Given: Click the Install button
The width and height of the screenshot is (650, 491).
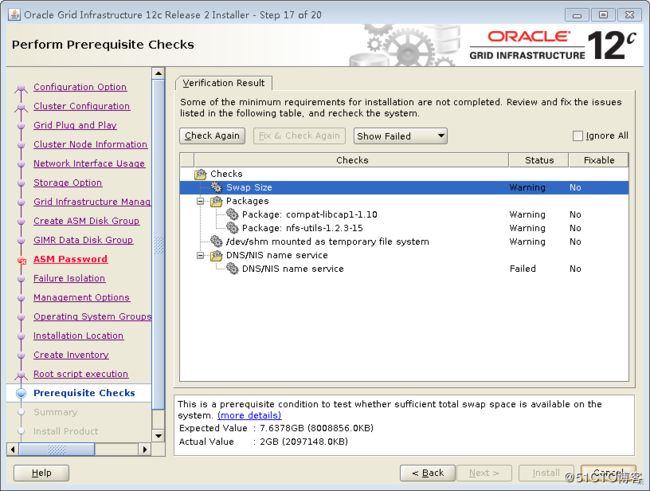Looking at the screenshot, I should point(546,473).
